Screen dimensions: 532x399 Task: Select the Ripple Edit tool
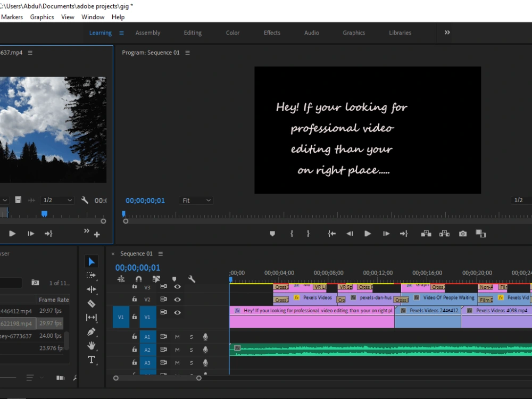[92, 289]
